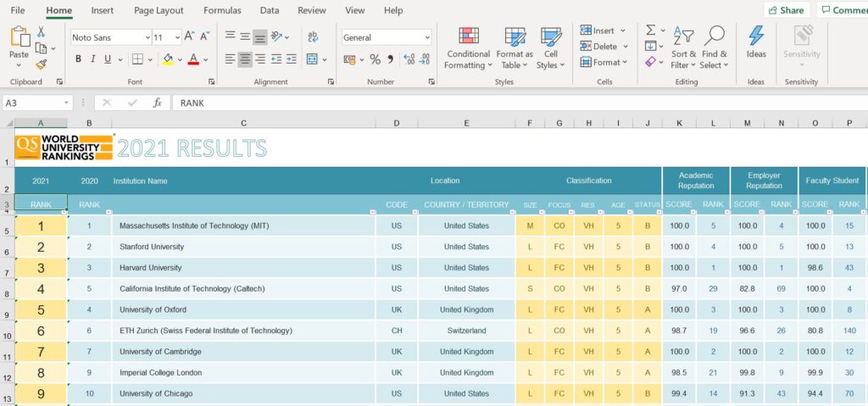Toggle Bold formatting
Viewport: 868px width, 406px height.
coord(78,59)
